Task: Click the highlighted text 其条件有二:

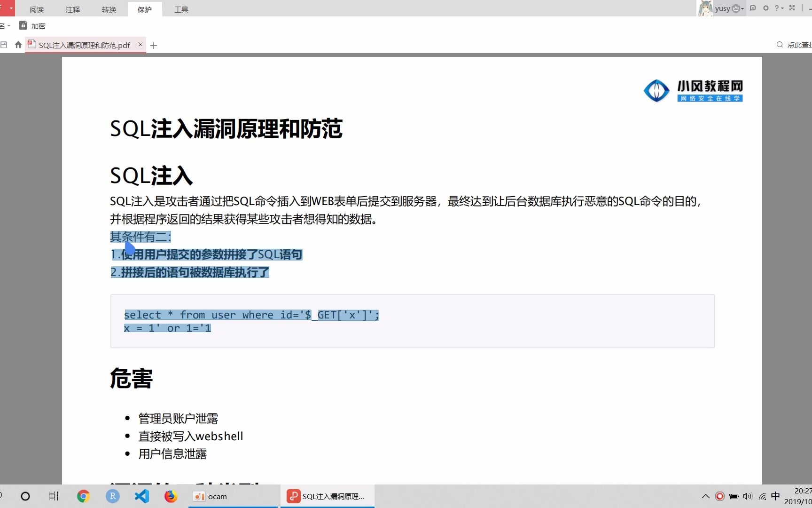Action: click(x=141, y=237)
